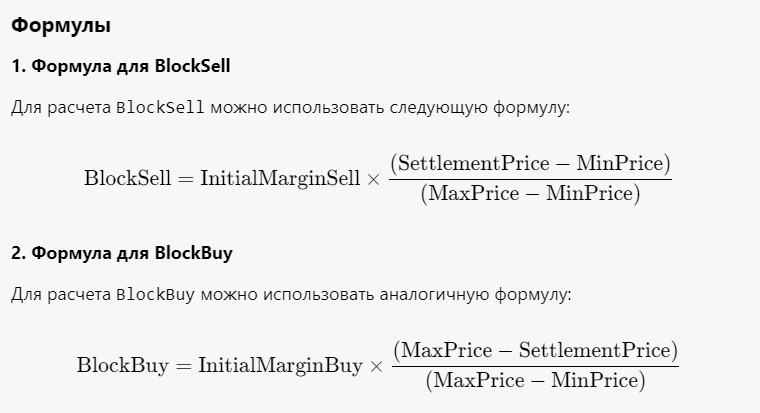Click the denominator of the BlockBuy formula
760x413 pixels.
(535, 381)
